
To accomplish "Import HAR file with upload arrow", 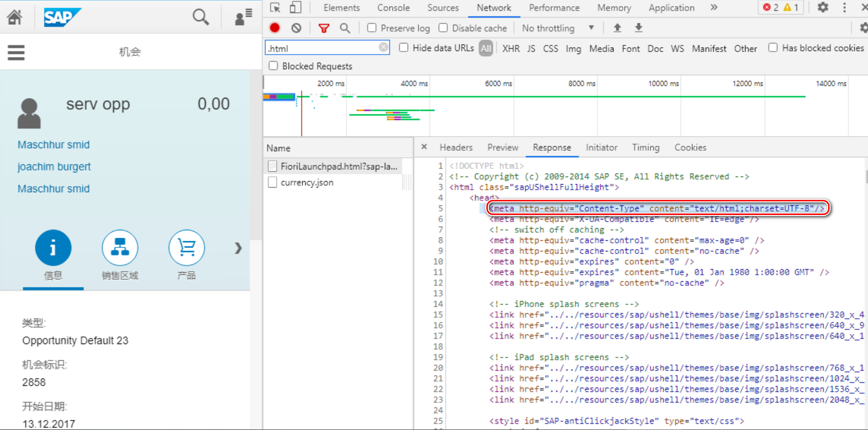I will pos(617,28).
